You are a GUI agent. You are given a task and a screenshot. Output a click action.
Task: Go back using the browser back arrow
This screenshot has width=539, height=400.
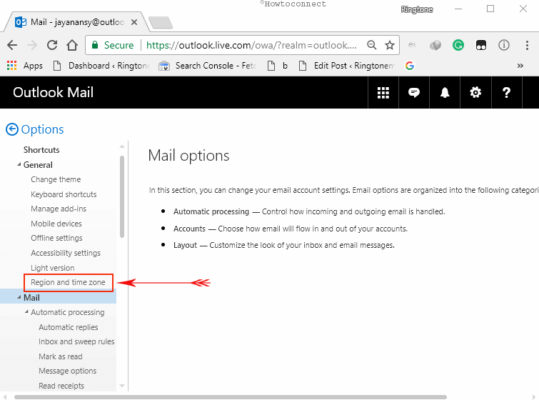(x=12, y=45)
